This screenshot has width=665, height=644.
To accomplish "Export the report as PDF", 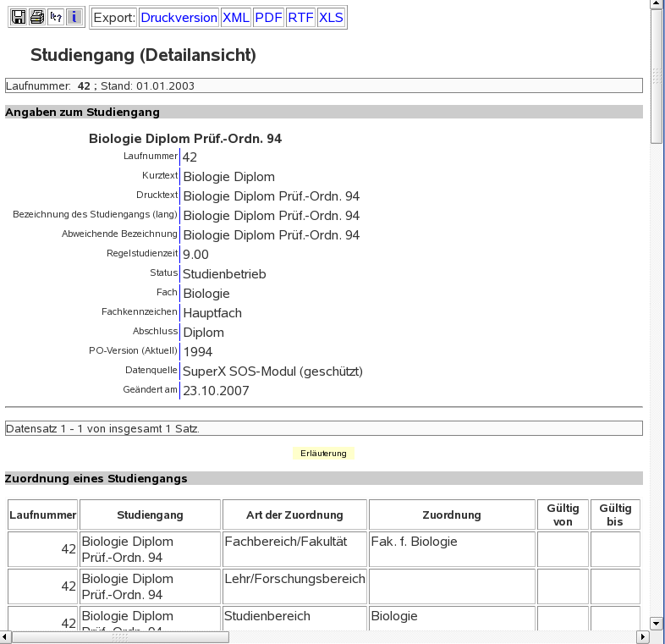I will [268, 18].
